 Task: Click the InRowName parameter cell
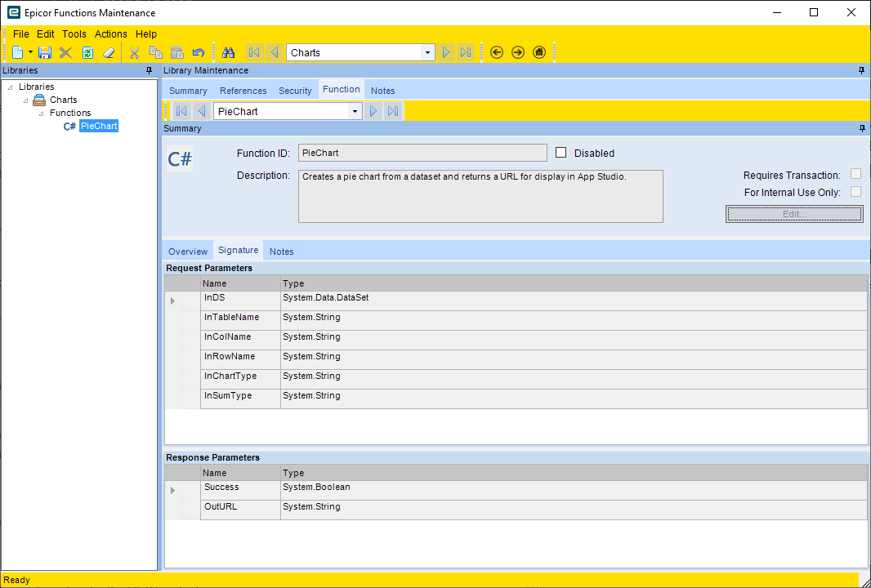pos(240,359)
